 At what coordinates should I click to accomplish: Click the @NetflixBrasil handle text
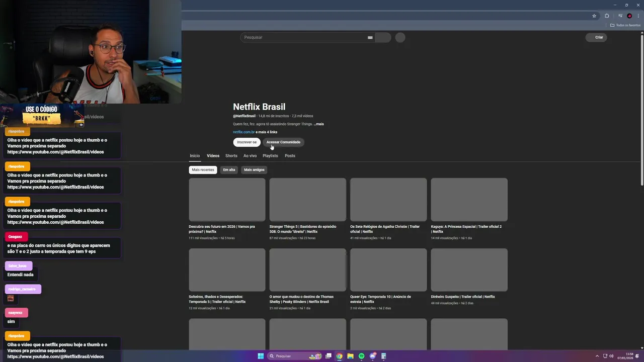(x=244, y=116)
